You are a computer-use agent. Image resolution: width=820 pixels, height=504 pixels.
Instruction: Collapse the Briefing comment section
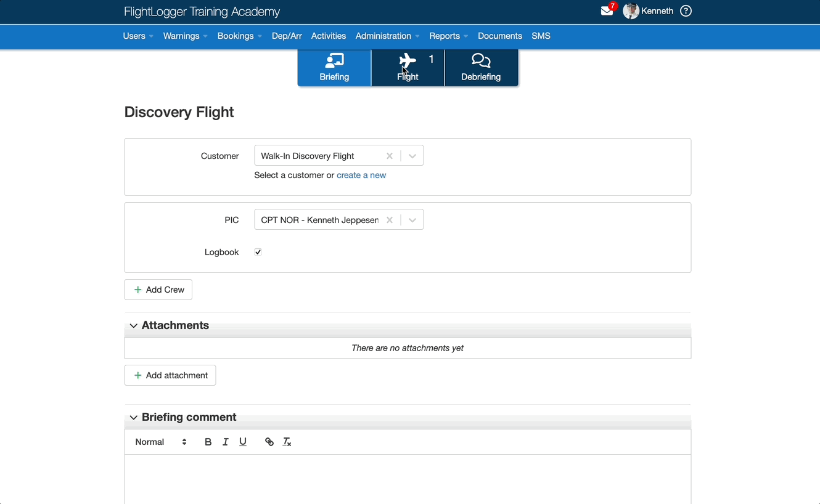133,417
